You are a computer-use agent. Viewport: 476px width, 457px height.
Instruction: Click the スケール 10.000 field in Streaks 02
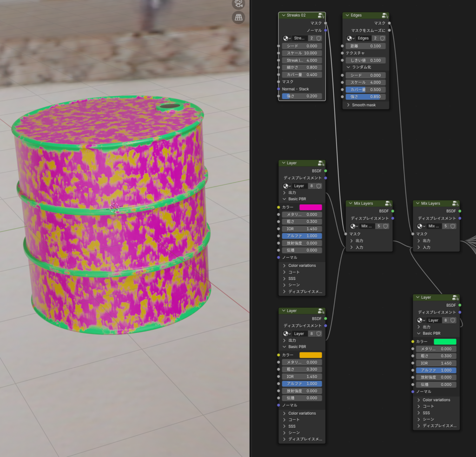pyautogui.click(x=302, y=53)
